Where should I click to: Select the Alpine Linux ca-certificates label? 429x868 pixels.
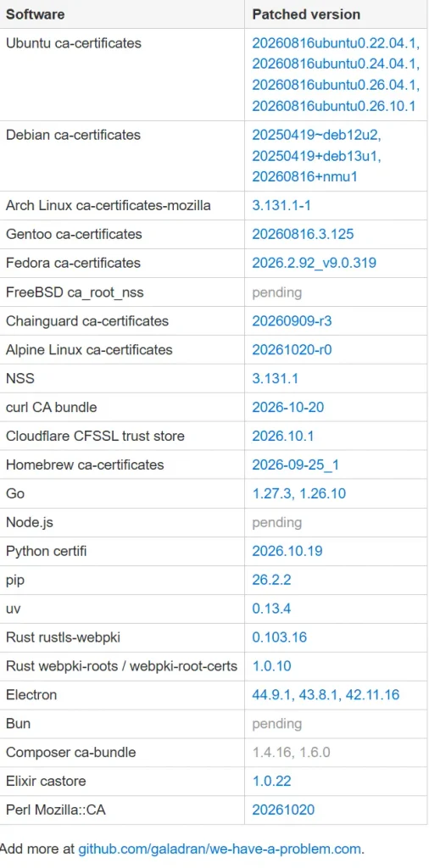[89, 350]
